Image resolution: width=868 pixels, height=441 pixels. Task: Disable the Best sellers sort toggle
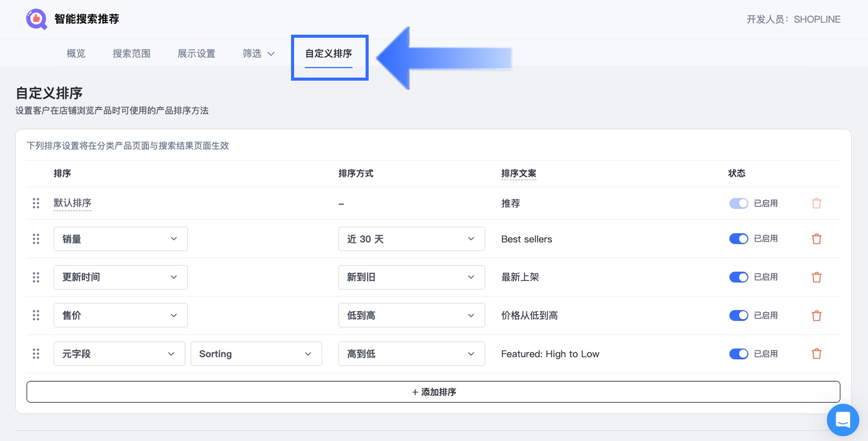[x=738, y=239]
